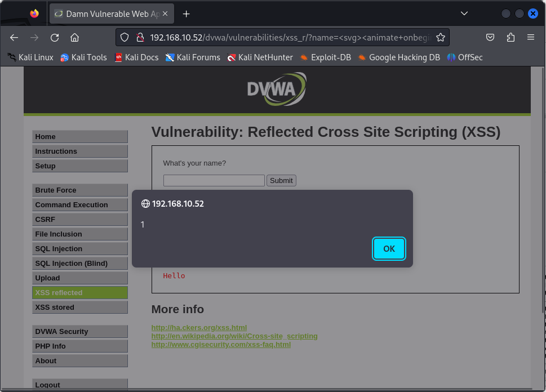
Task: Open the XSS stored page
Action: 80,307
